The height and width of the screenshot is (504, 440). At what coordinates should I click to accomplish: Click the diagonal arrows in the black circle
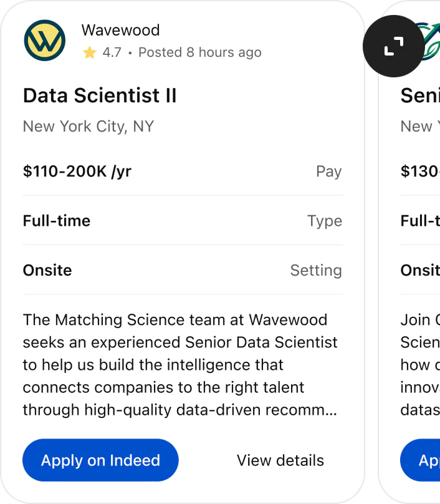393,46
